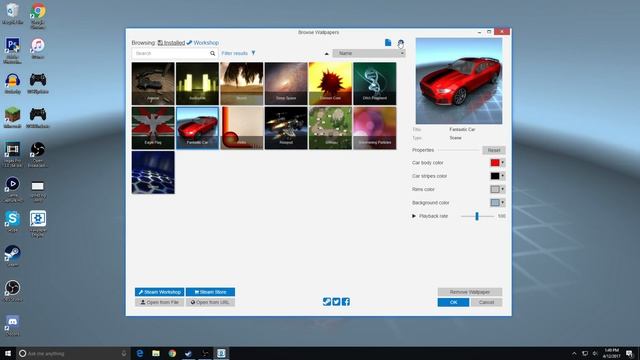The height and width of the screenshot is (360, 640).
Task: Select the Shimmering Particles wallpaper thumbnail
Action: tap(375, 128)
